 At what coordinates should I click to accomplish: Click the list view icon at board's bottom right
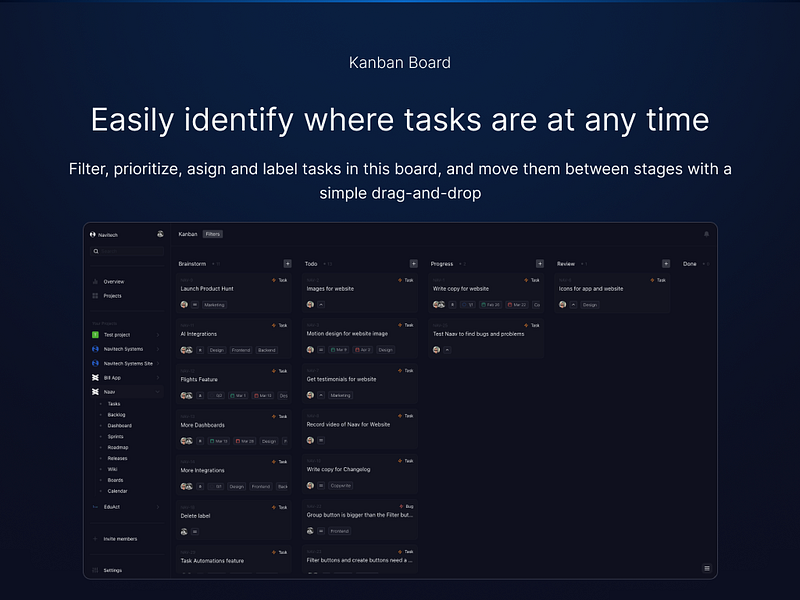707,568
